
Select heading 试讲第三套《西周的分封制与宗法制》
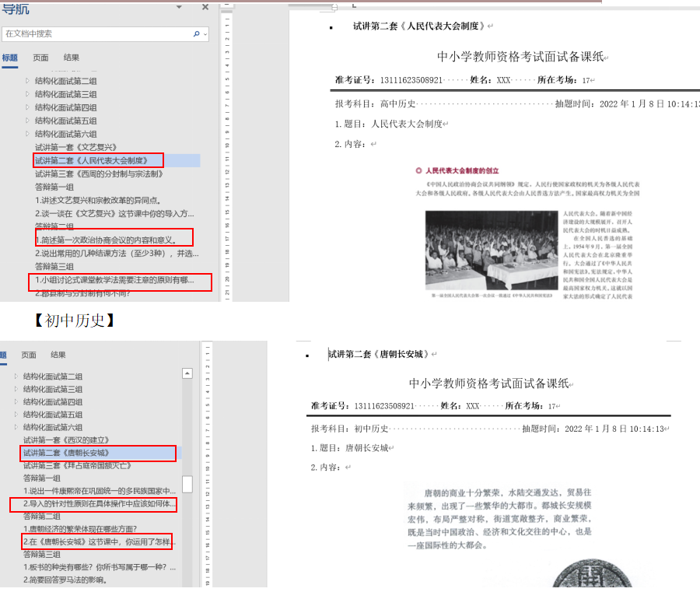(99, 173)
